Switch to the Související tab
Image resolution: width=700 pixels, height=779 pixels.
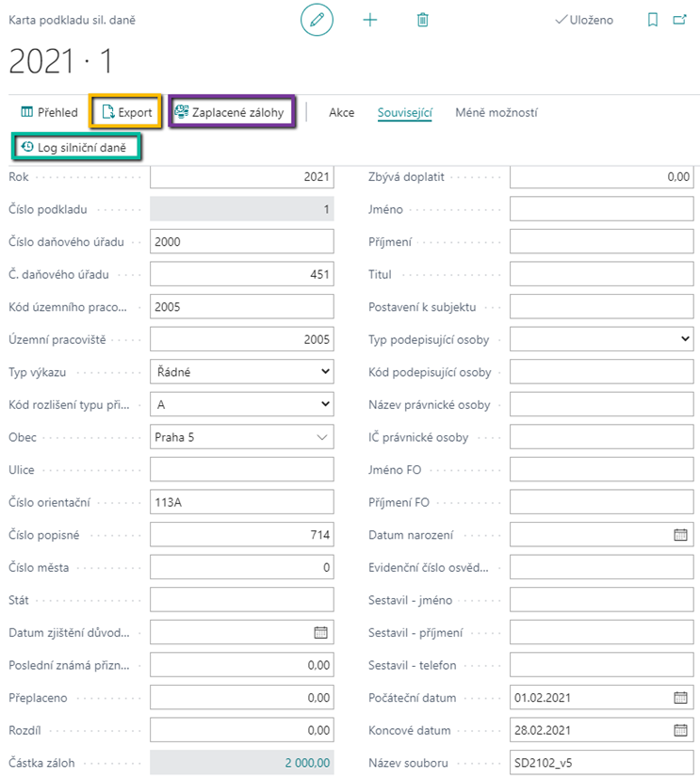[404, 112]
